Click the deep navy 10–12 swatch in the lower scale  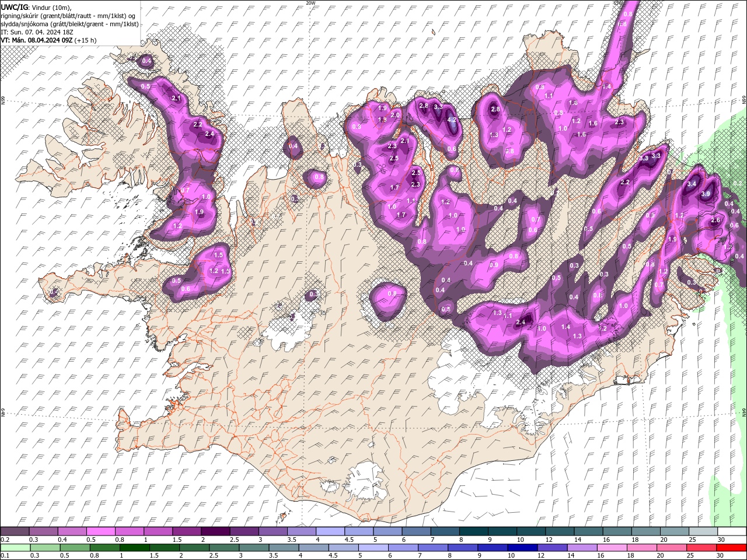click(x=522, y=548)
